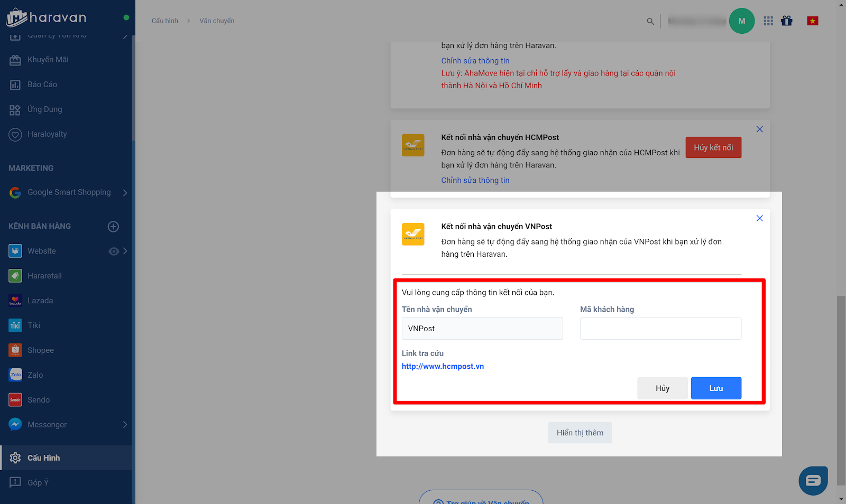Click the page vertical scrollbar

click(x=841, y=390)
